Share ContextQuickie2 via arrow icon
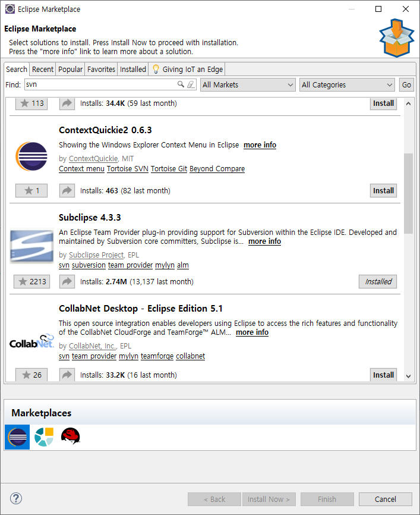This screenshot has height=515, width=420. coord(67,190)
